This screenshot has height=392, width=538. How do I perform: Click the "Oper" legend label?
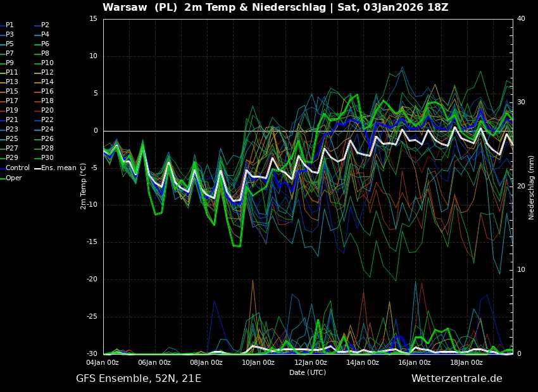[14, 178]
